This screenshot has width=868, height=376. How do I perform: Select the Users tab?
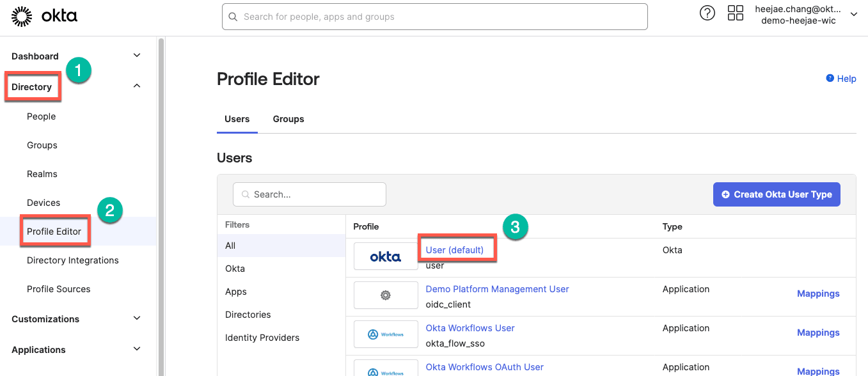click(x=237, y=119)
